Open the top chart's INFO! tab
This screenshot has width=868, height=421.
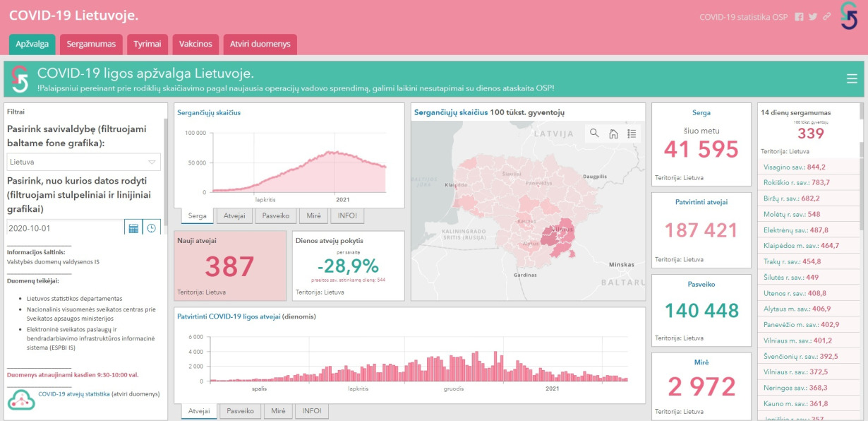point(347,216)
